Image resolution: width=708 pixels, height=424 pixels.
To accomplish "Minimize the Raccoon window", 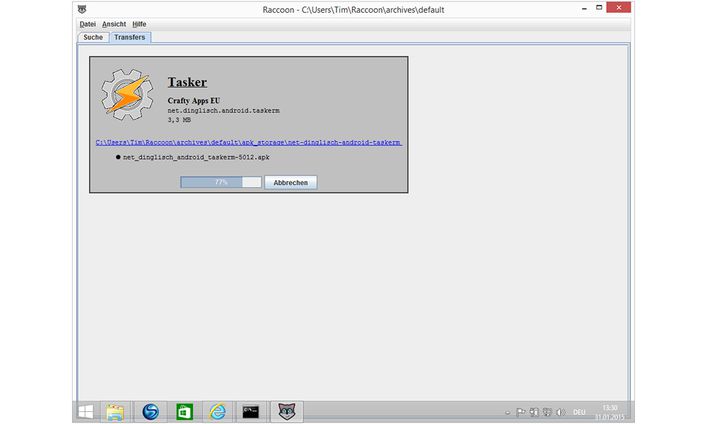I will [x=584, y=8].
